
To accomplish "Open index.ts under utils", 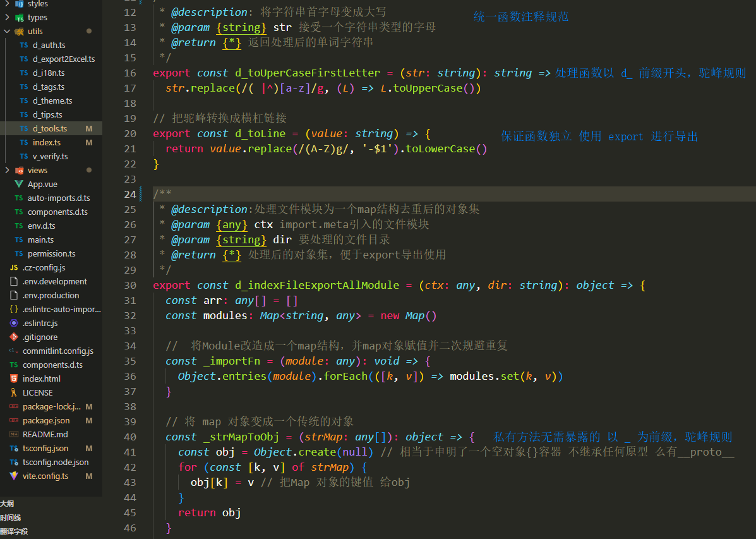I will pos(46,143).
